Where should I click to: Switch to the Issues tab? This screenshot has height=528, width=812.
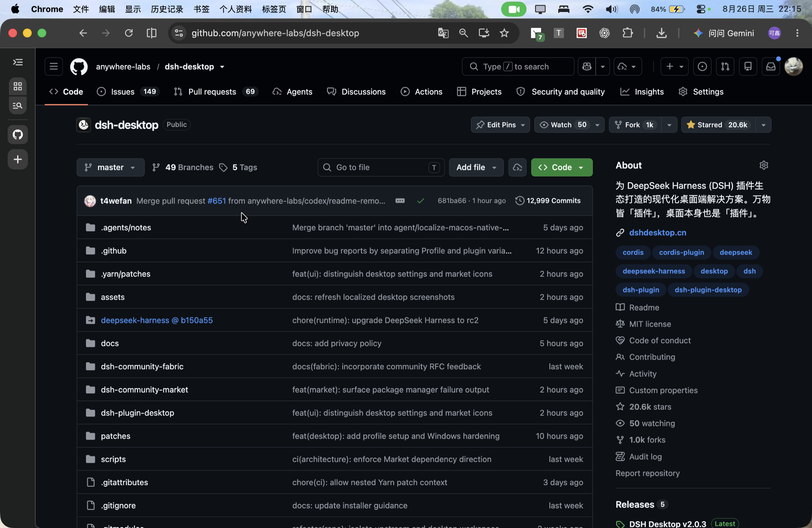coord(128,92)
